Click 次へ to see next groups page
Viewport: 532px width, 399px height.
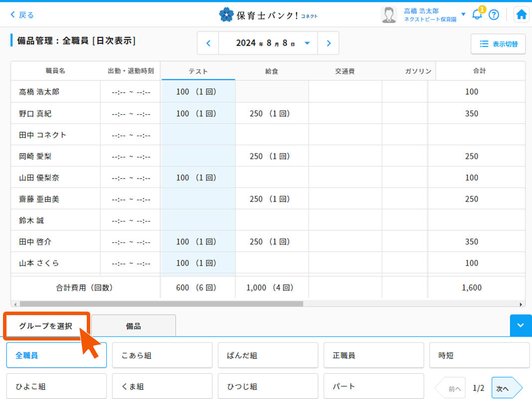pos(506,388)
